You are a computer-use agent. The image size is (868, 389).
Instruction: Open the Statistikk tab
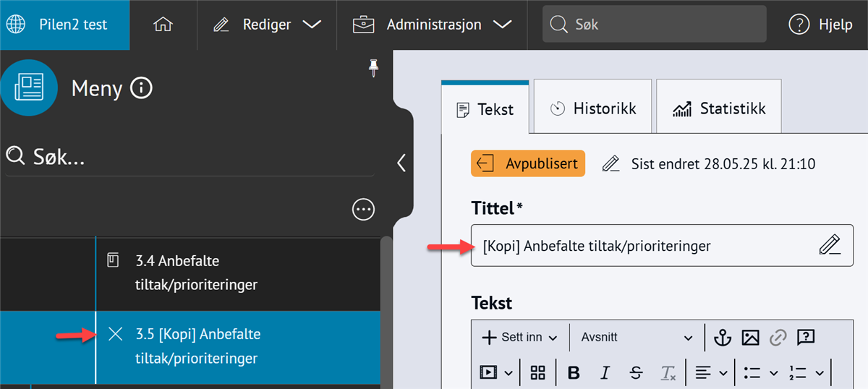[x=719, y=108]
